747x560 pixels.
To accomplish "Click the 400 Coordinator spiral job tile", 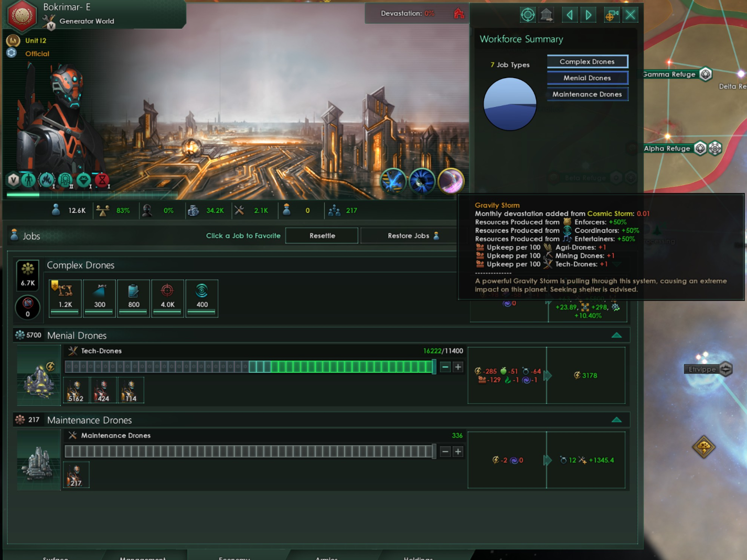I will tap(202, 298).
